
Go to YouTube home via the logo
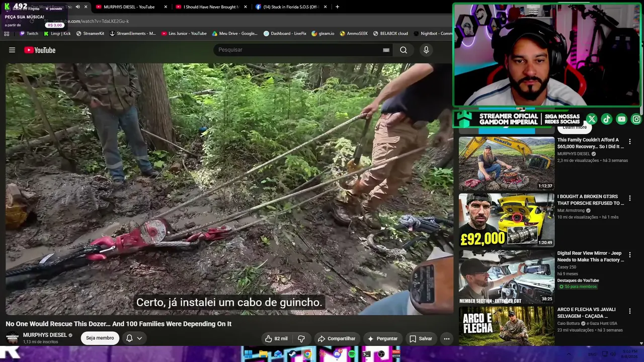point(40,50)
